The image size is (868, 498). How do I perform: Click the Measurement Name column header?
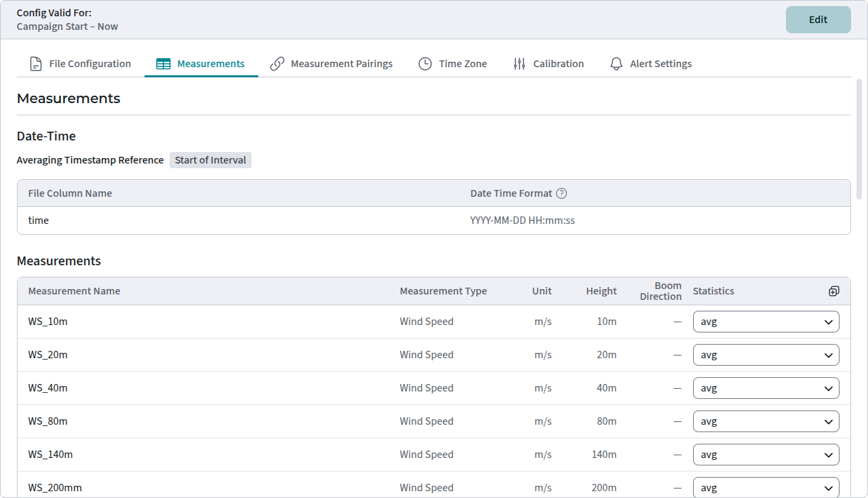click(x=75, y=291)
